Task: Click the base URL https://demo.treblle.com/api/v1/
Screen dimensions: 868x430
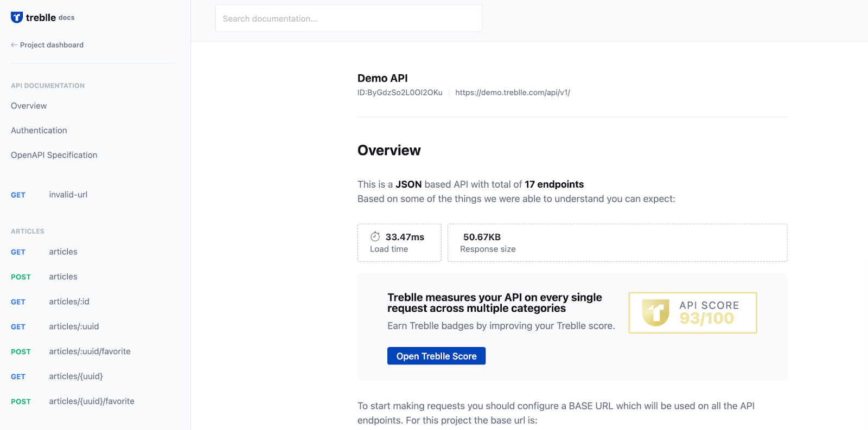Action: [513, 93]
